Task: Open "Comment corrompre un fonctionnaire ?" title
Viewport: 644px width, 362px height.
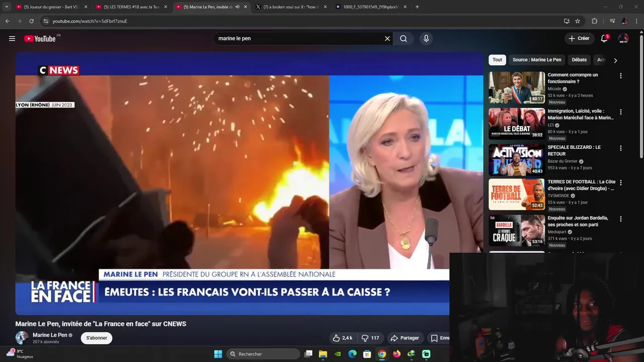Action: [x=573, y=78]
